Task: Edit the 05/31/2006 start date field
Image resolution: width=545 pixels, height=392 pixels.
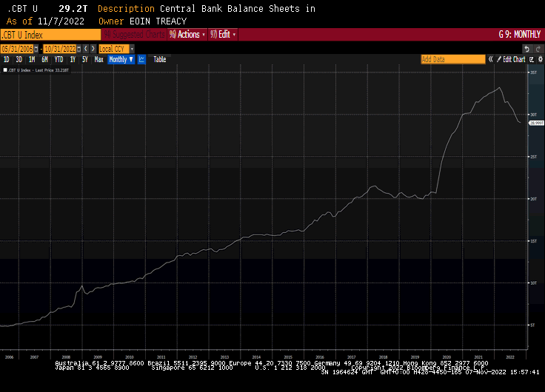Action: [17, 49]
